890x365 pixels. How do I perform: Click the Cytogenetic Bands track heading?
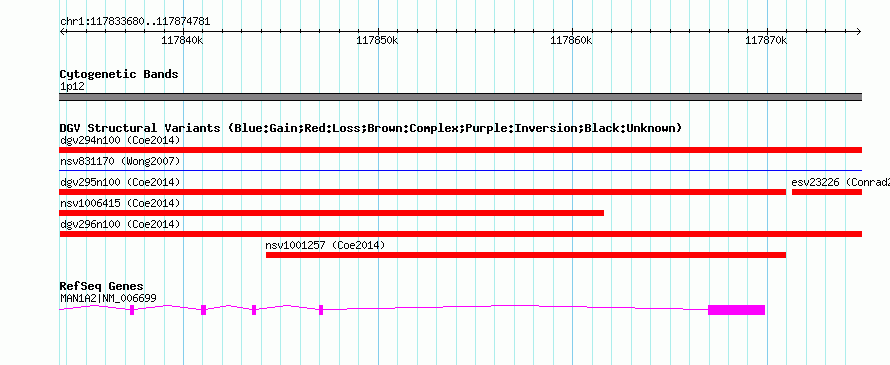(119, 74)
